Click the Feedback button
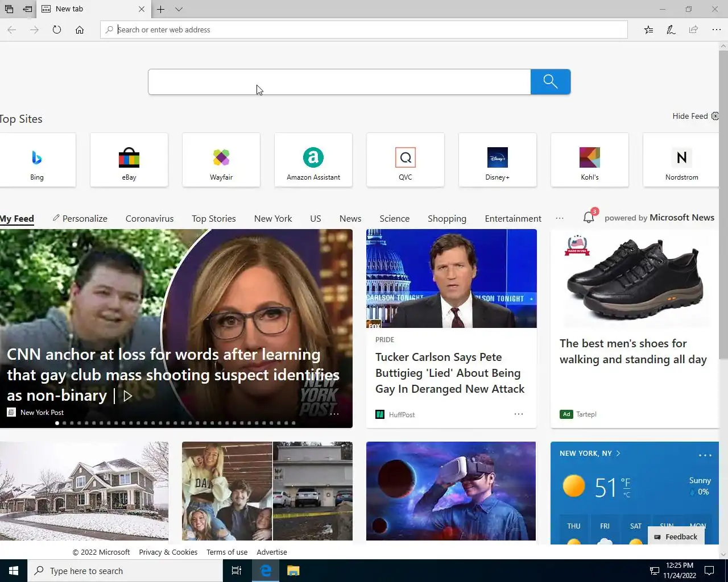728x582 pixels. click(x=676, y=537)
